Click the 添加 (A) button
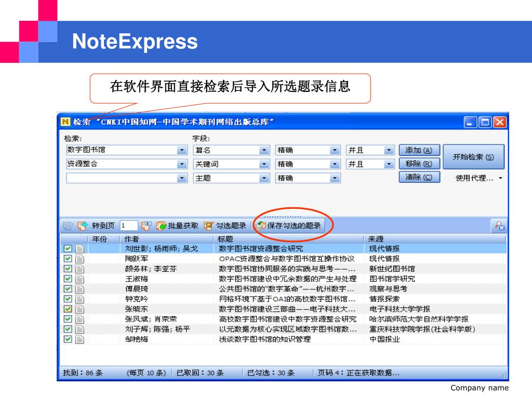 [x=419, y=150]
